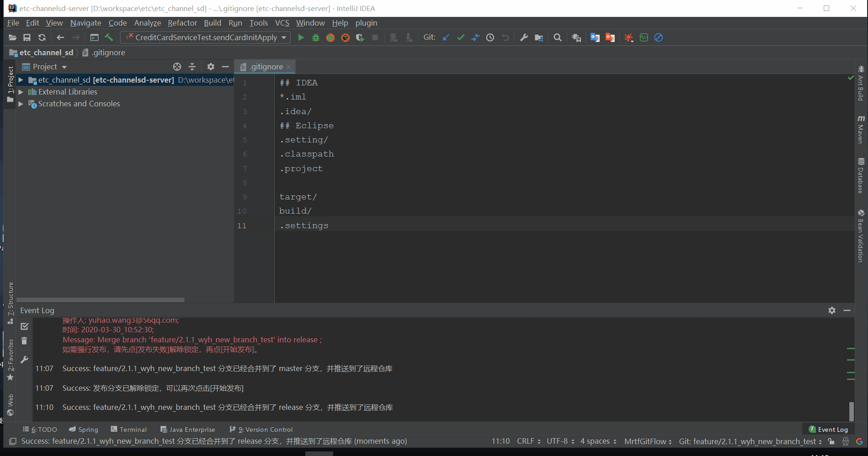Image resolution: width=868 pixels, height=456 pixels.
Task: Open Project Structure folder icon in toolbar
Action: [x=539, y=38]
